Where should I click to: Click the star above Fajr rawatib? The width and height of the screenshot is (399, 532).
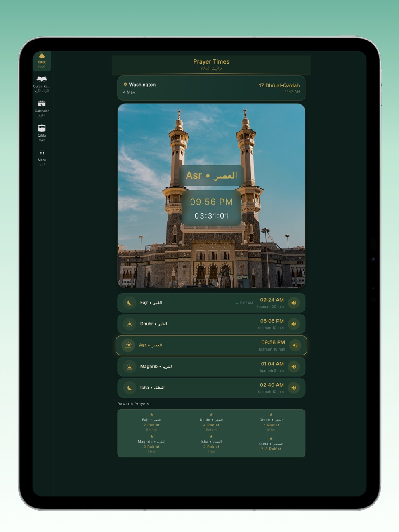151,415
